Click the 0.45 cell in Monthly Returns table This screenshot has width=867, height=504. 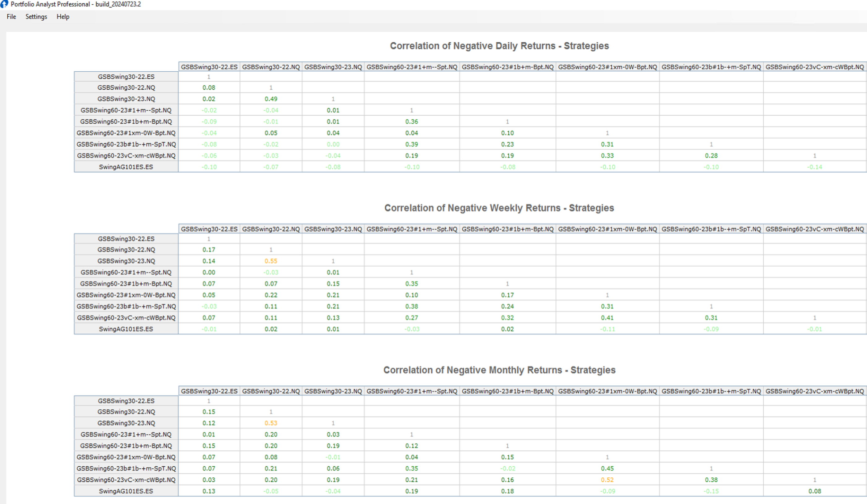pyautogui.click(x=607, y=468)
